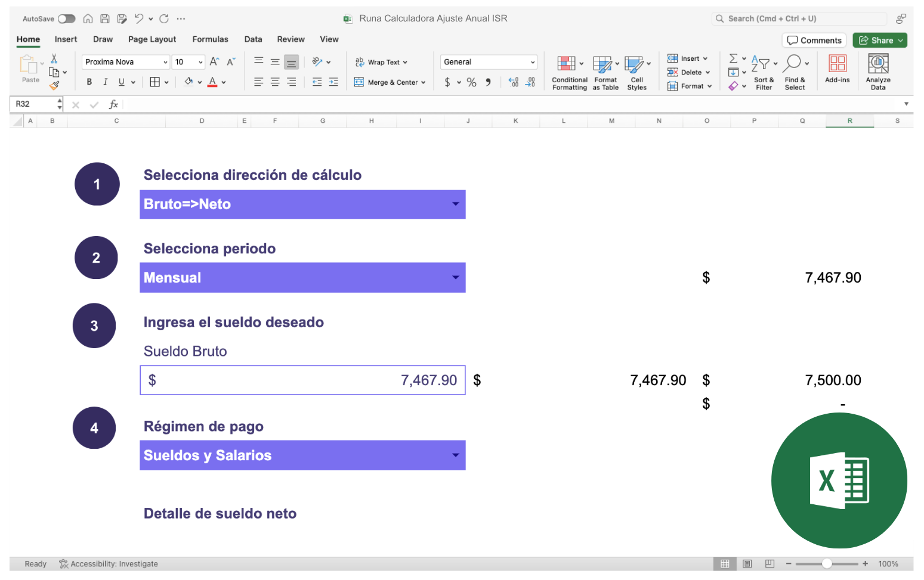Viewport: 924px width, 580px height.
Task: Click the Format Painter brush icon
Action: (x=54, y=86)
